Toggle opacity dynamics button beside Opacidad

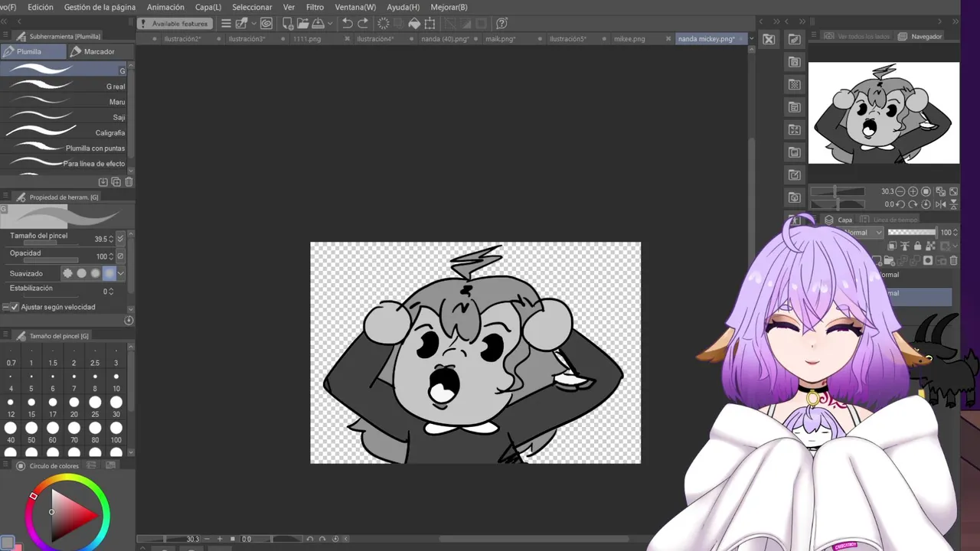tap(120, 256)
